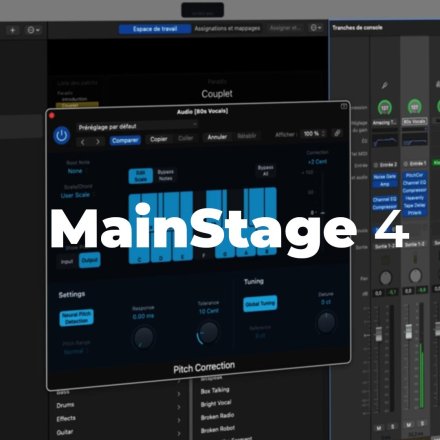Open the Préréglage par défaut preset menu

tap(137, 126)
